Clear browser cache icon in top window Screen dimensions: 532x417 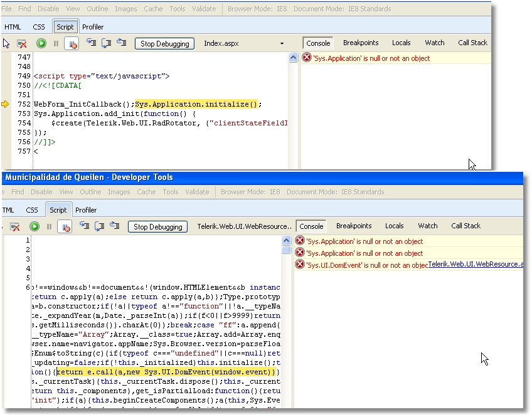[22, 43]
